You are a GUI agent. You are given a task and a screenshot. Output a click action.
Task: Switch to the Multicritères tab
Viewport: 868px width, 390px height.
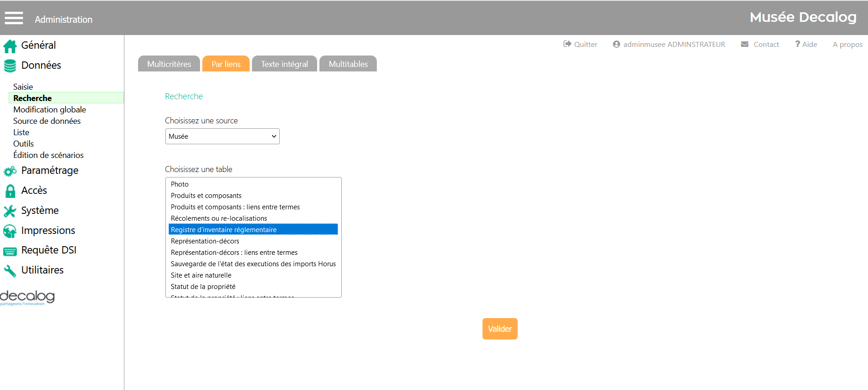pyautogui.click(x=169, y=64)
